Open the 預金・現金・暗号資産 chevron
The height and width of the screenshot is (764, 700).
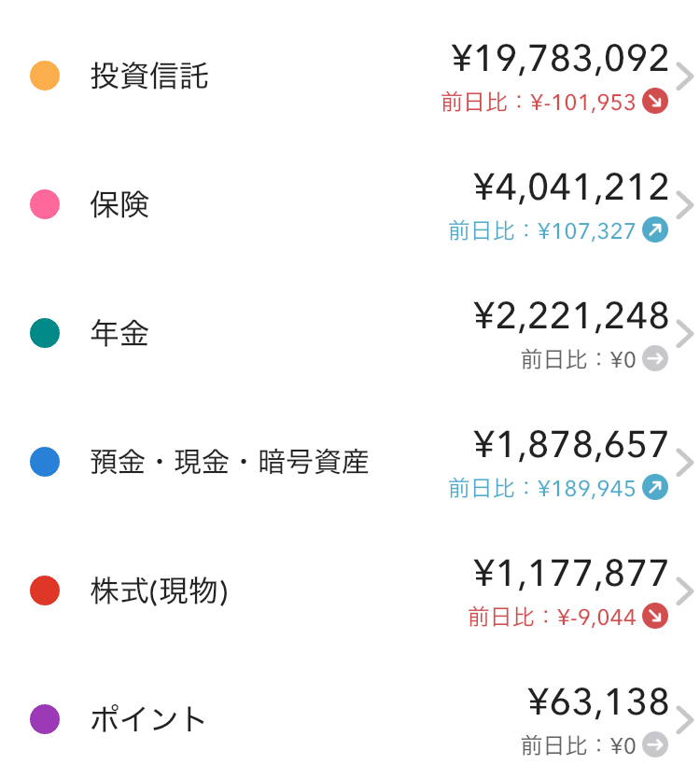[685, 464]
